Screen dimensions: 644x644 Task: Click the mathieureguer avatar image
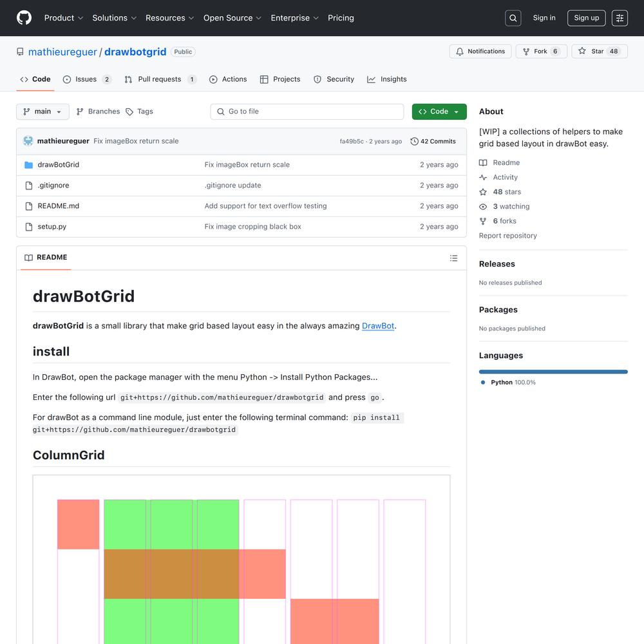pos(28,141)
